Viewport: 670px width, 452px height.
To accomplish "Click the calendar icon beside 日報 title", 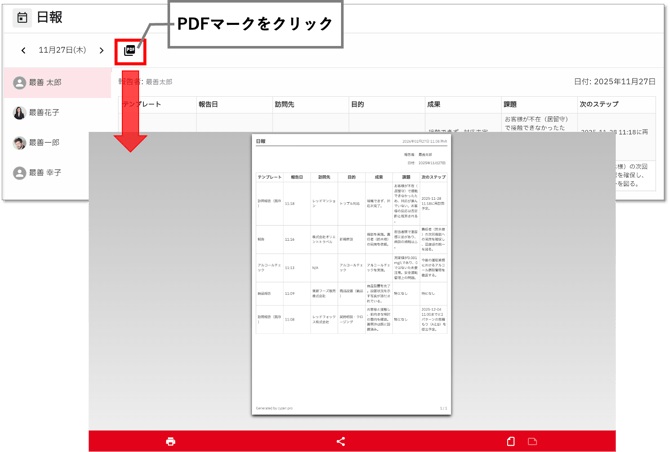I will tap(22, 17).
